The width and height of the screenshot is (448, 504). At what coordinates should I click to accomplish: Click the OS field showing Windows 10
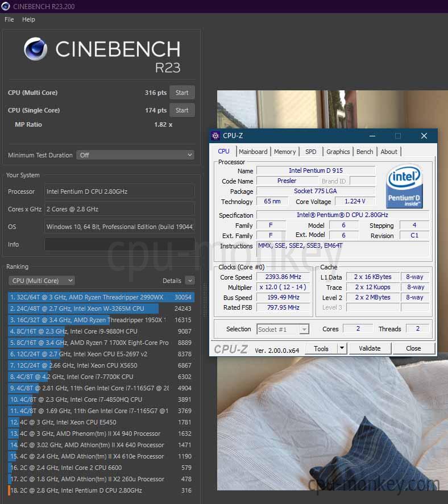[x=119, y=227]
